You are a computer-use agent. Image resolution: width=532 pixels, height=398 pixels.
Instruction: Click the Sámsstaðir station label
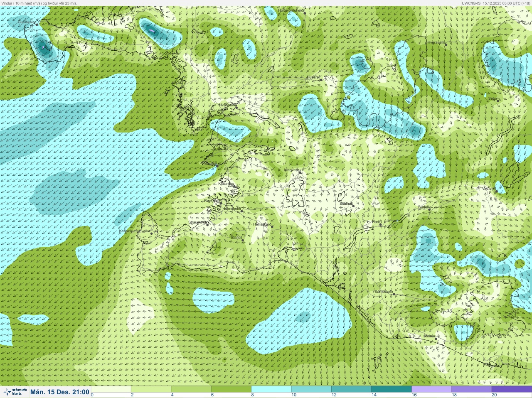(383, 292)
